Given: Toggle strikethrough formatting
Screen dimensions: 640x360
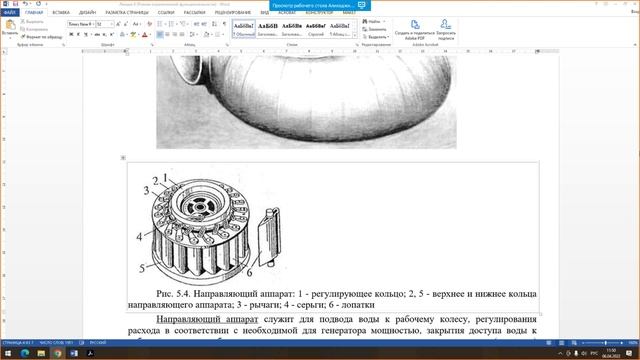Looking at the screenshot, I should tap(97, 35).
